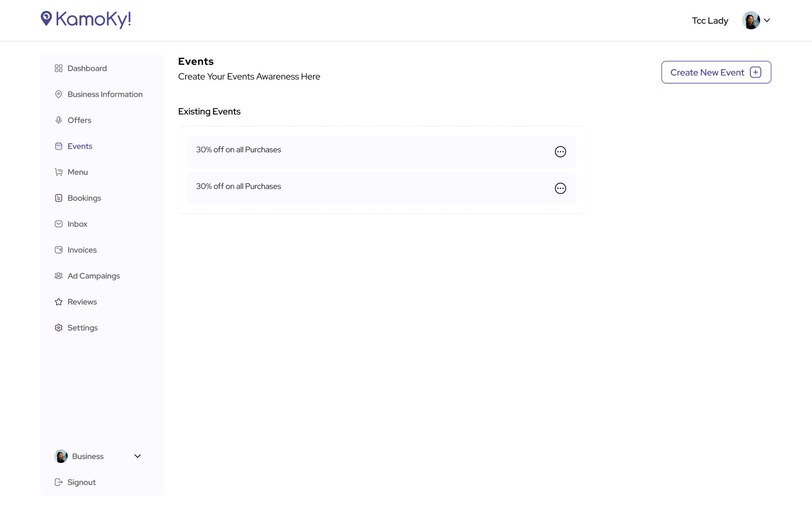Expand the user profile chevron at top right
Viewport: 812px width, 525px height.
coord(767,20)
